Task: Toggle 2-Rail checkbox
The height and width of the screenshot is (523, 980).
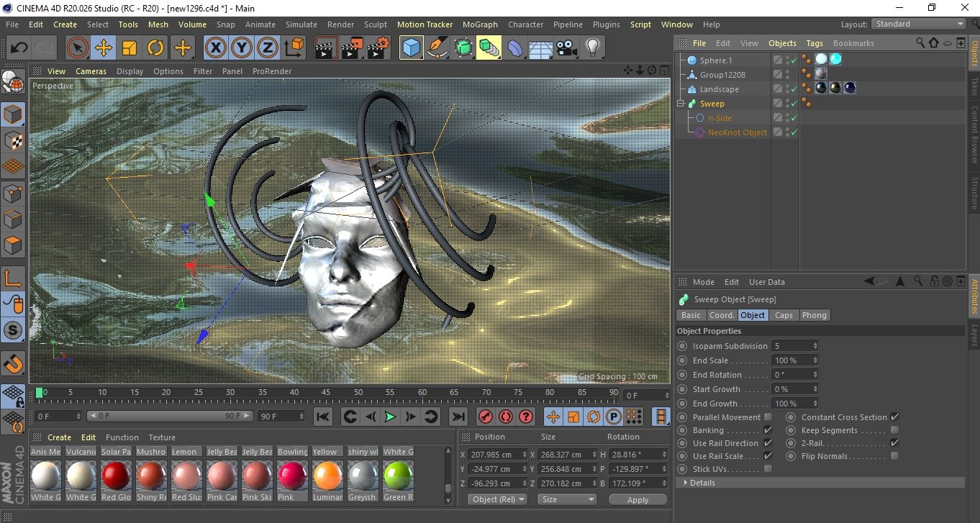Action: click(894, 443)
